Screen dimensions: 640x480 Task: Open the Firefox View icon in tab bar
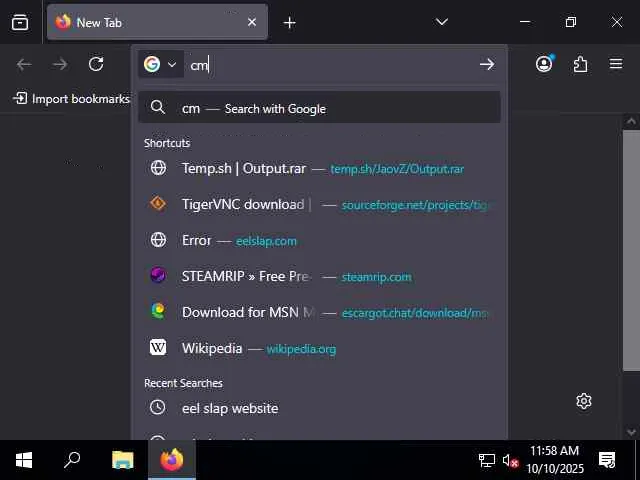point(20,22)
